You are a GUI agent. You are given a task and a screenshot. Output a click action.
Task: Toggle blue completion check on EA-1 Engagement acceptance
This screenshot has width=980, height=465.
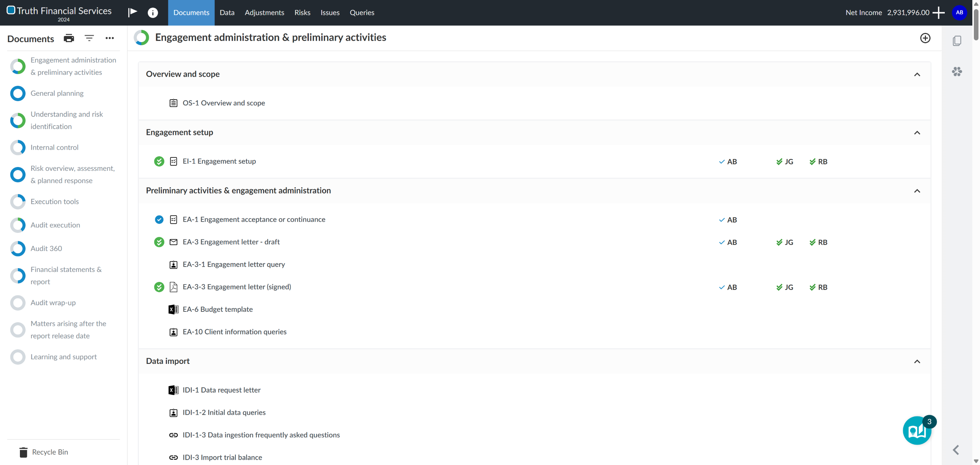pyautogui.click(x=159, y=220)
